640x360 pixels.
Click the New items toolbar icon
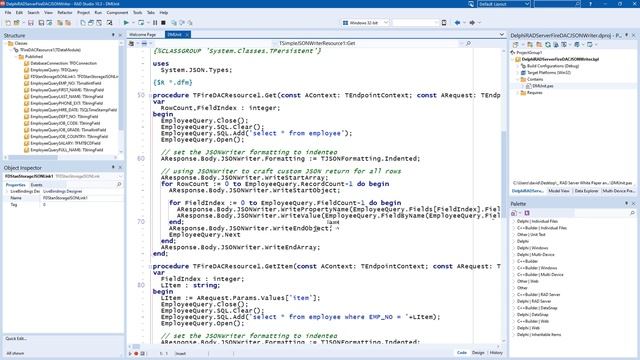[8, 23]
